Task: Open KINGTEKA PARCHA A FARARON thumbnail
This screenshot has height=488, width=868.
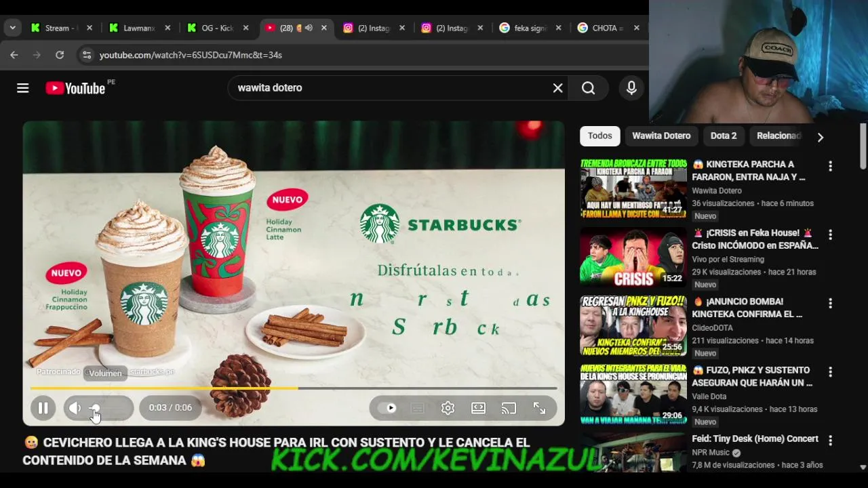Action: 633,189
